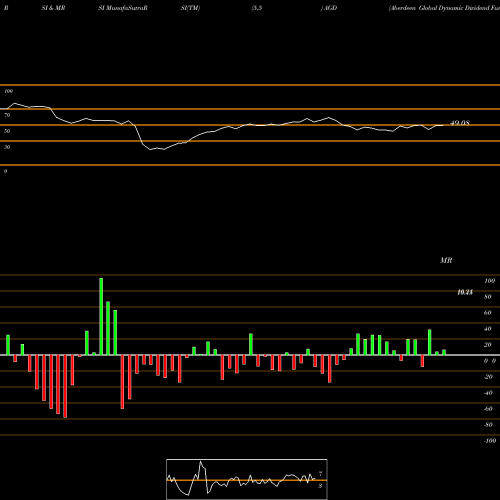Click the deepest red MR bar
This screenshot has height=500, width=500.
click(65, 386)
